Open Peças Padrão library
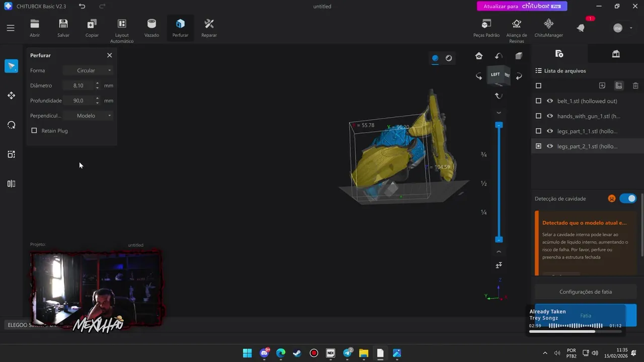Screen dimensions: 644x362 487,28
